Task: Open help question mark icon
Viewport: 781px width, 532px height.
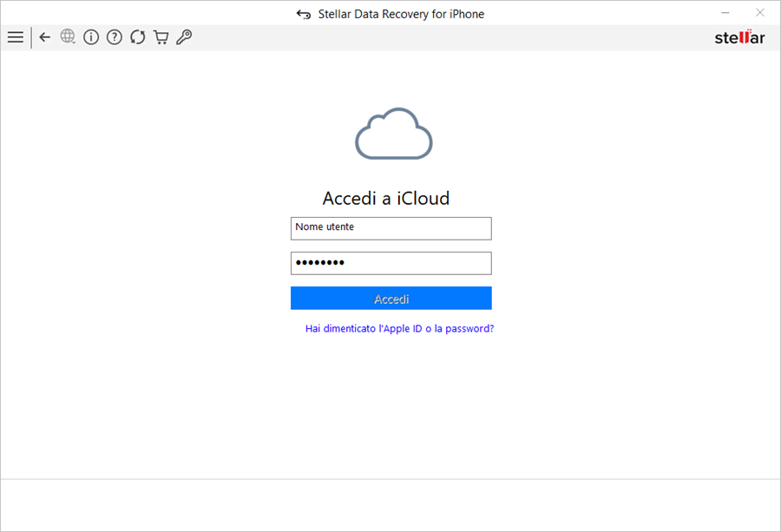Action: click(115, 37)
